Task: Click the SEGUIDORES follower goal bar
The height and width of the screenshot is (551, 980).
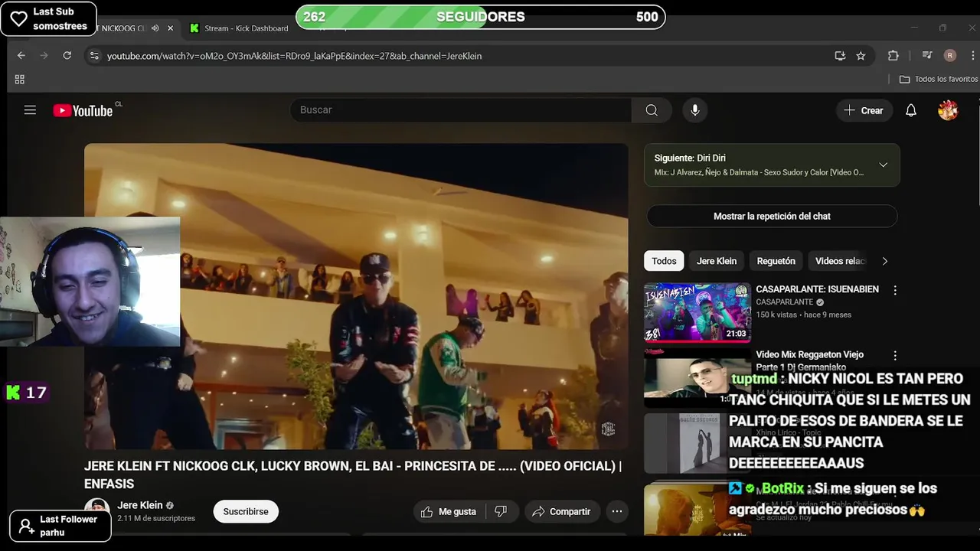Action: [481, 17]
